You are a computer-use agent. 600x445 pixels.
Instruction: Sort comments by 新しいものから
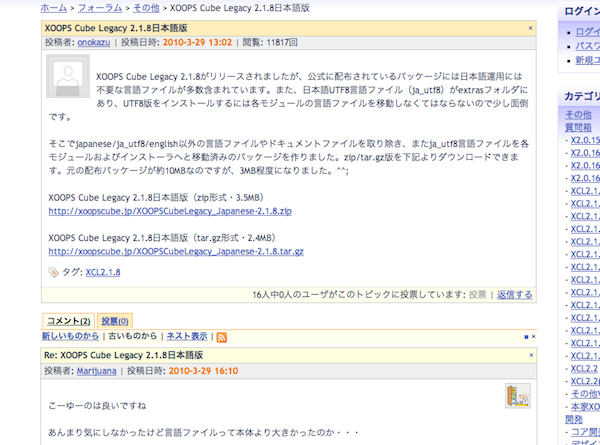point(70,336)
